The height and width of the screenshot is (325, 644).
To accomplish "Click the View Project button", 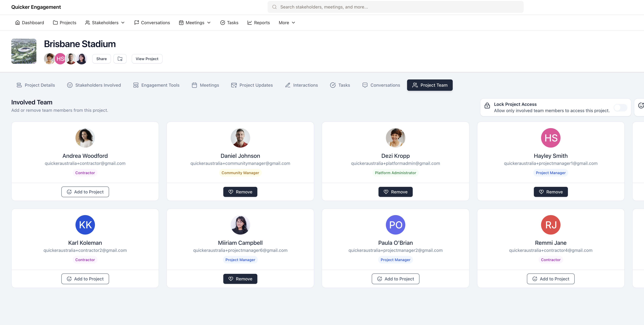I will (x=147, y=59).
